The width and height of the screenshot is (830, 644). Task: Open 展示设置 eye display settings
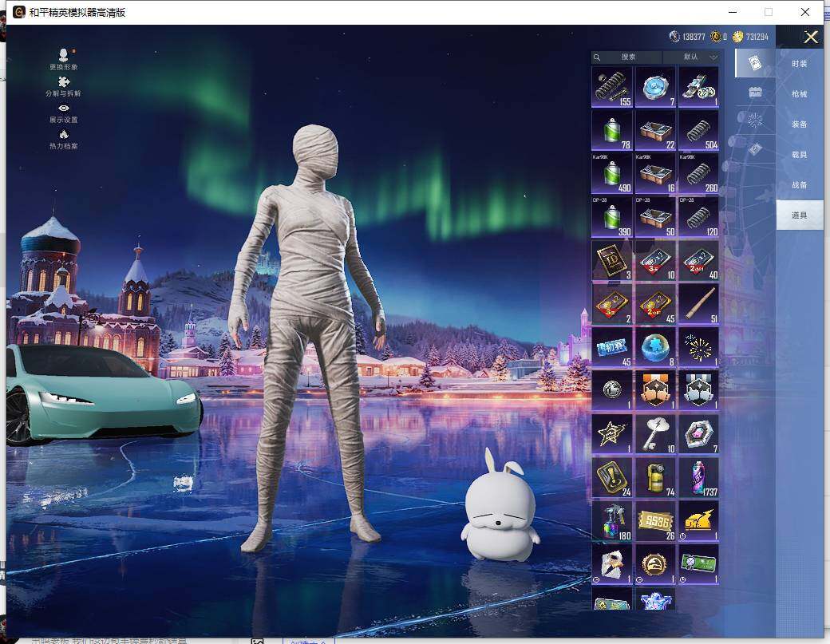[x=64, y=113]
